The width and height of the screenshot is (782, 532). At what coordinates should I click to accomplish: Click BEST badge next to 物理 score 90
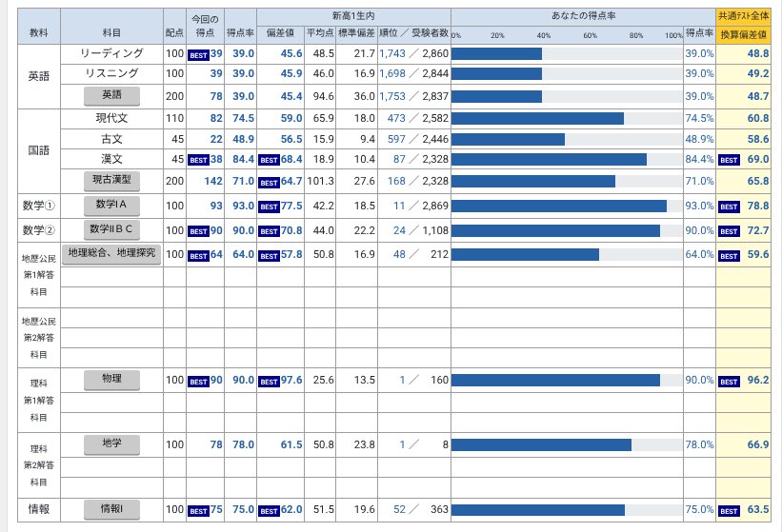click(198, 382)
